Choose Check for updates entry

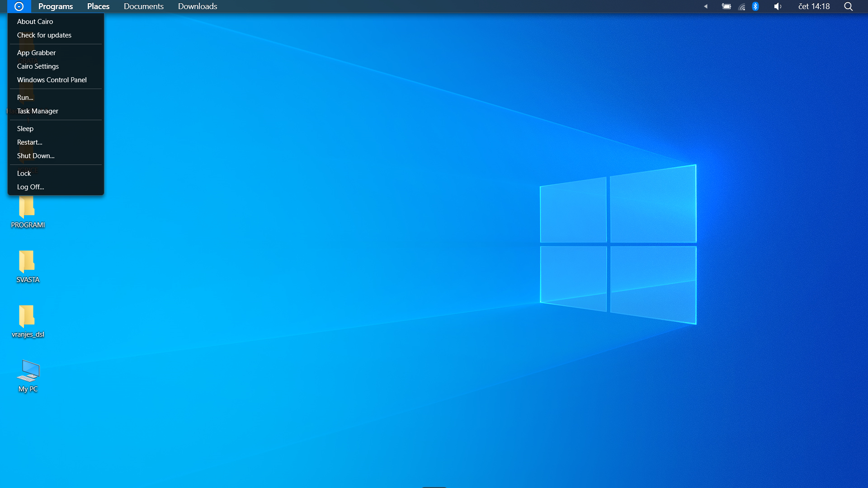tap(44, 35)
